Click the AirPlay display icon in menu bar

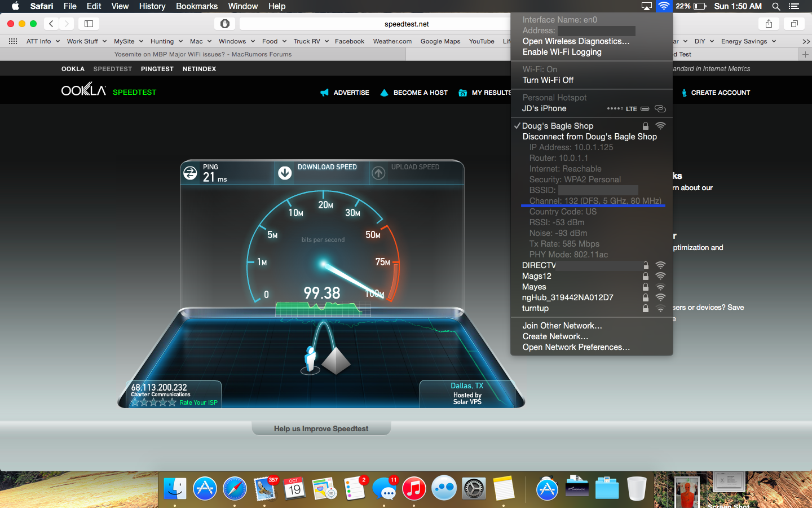pyautogui.click(x=647, y=6)
